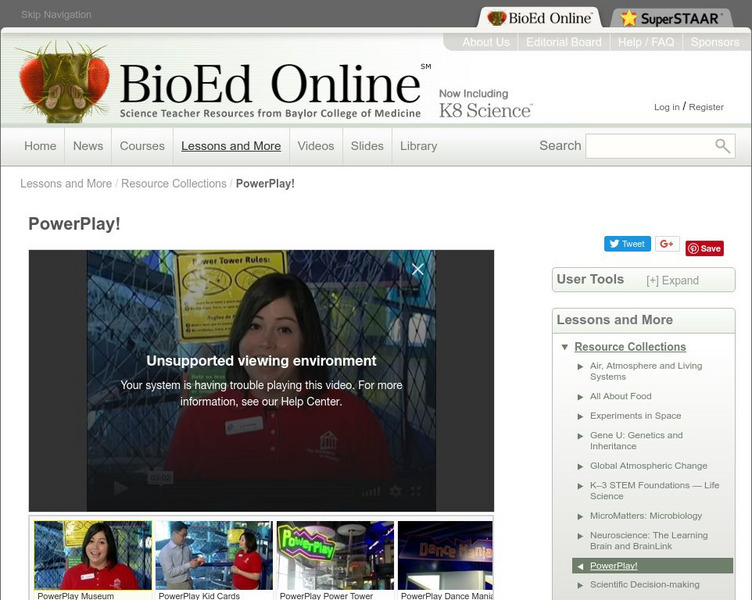The width and height of the screenshot is (752, 600).
Task: Open the About Us link
Action: [486, 42]
